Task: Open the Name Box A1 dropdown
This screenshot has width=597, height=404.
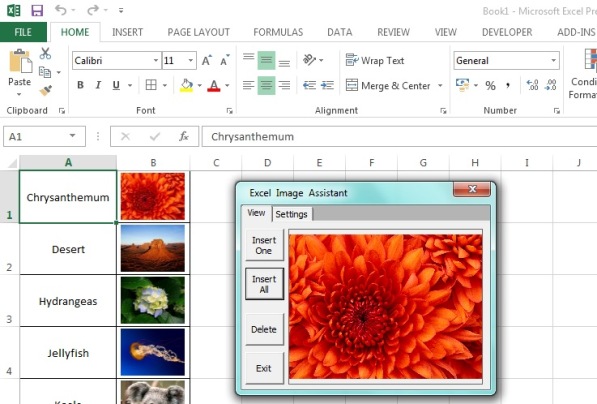Action: (72, 136)
